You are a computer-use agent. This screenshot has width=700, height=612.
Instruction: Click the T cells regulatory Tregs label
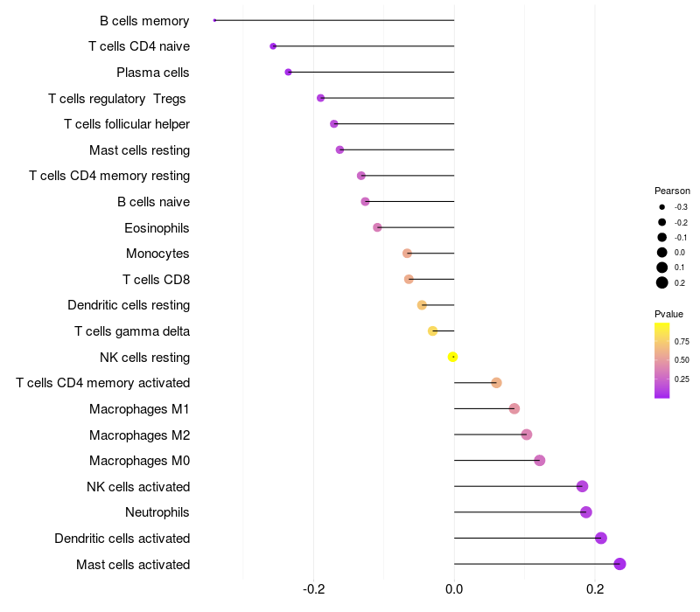(x=117, y=99)
